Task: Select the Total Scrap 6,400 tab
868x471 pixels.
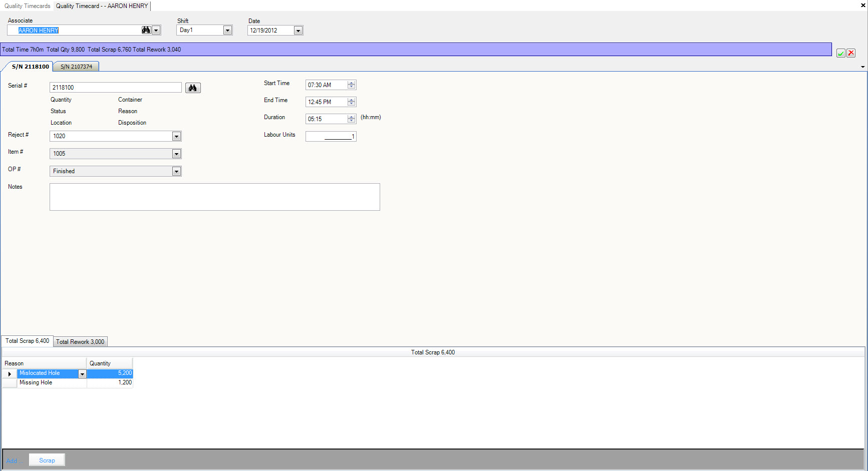Action: tap(27, 341)
